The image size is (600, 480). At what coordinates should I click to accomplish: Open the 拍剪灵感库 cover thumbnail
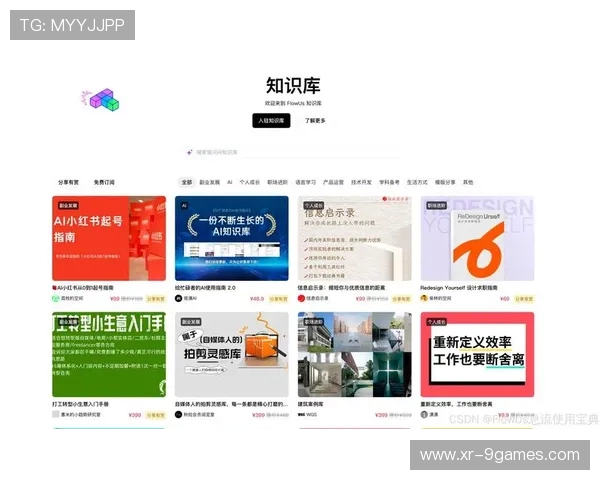pyautogui.click(x=232, y=354)
